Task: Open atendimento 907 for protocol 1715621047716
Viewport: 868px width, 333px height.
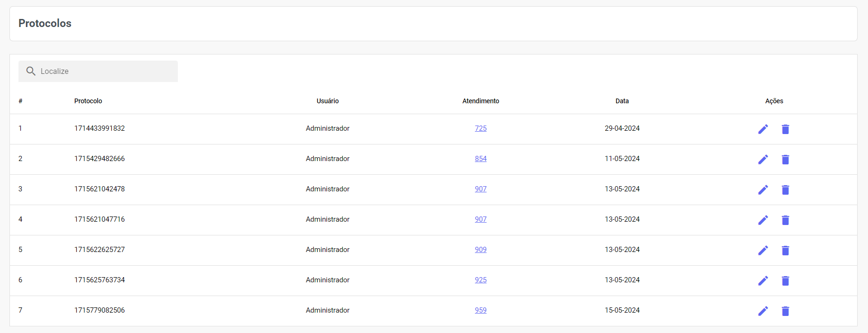Action: click(481, 219)
